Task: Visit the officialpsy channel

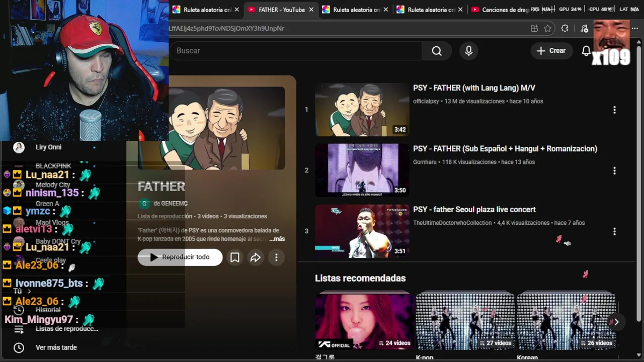Action: coord(426,101)
